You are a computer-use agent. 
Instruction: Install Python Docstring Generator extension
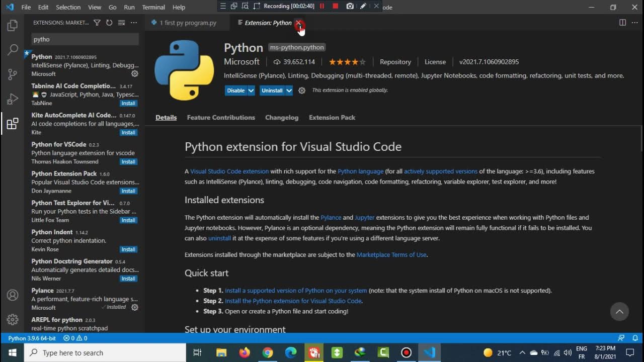(128, 278)
